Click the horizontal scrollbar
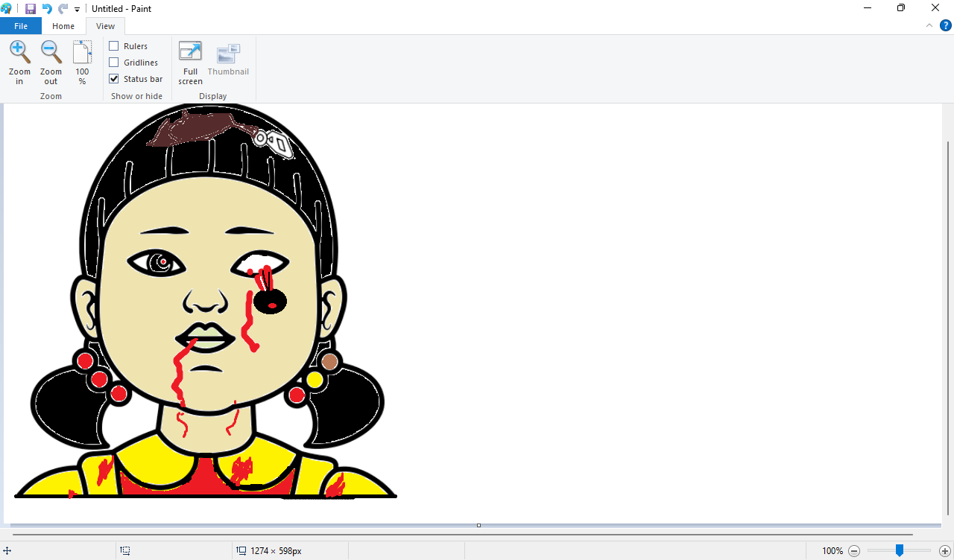954x560 pixels. click(462, 534)
